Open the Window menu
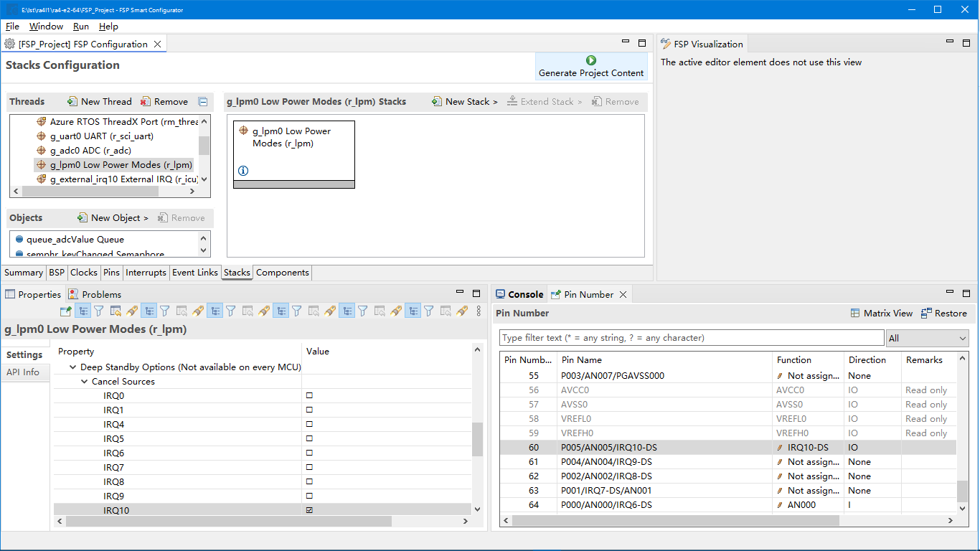This screenshot has width=980, height=551. [x=46, y=27]
